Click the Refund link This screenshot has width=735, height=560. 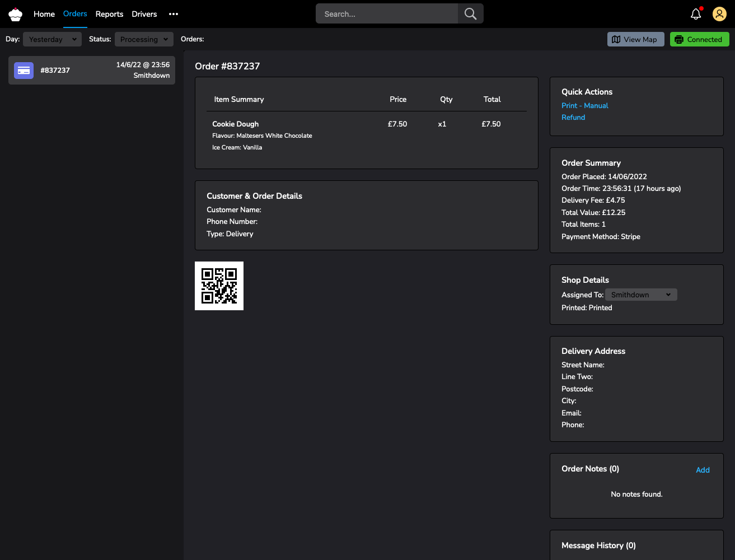tap(573, 117)
